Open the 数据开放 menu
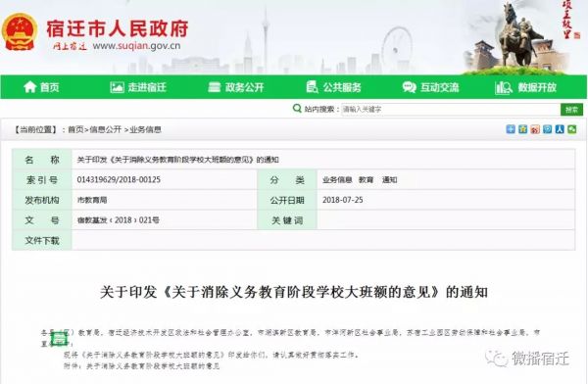Screen dimensions: 588x384 [525, 87]
